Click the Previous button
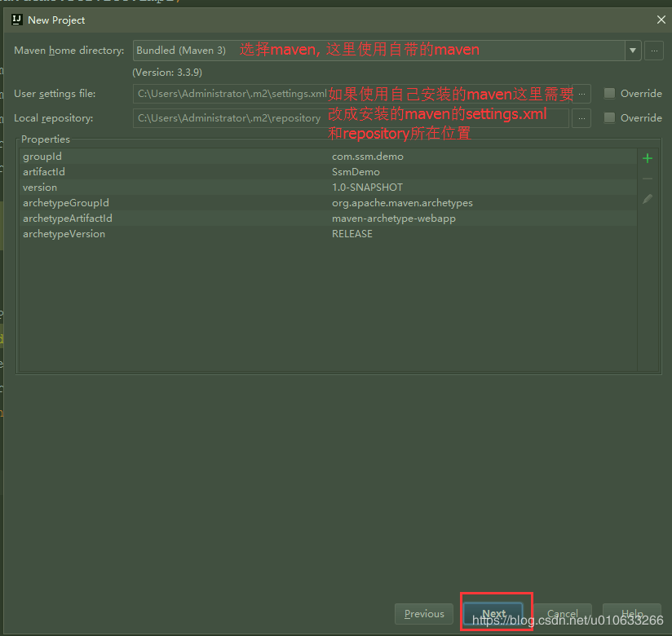The image size is (672, 636). (423, 614)
